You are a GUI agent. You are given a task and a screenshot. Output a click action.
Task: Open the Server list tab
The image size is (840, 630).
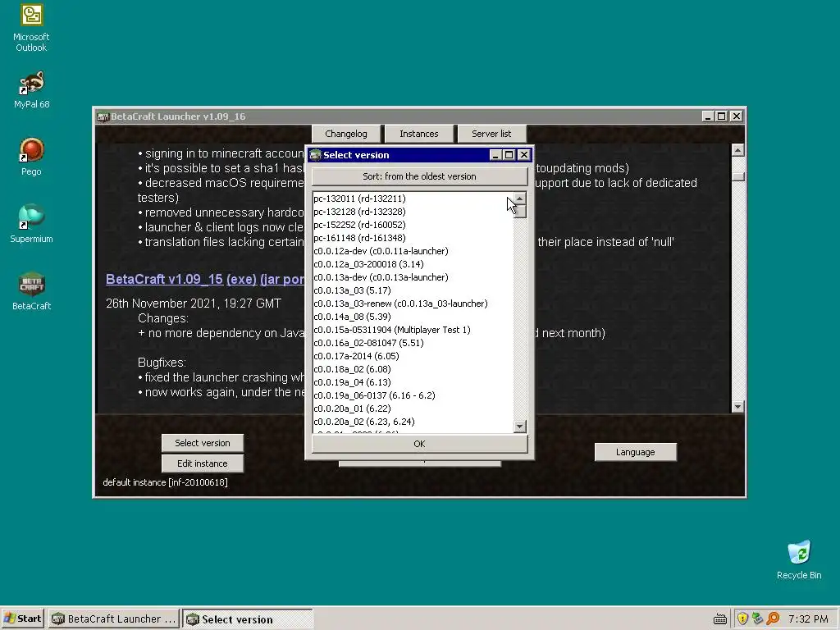coord(491,134)
